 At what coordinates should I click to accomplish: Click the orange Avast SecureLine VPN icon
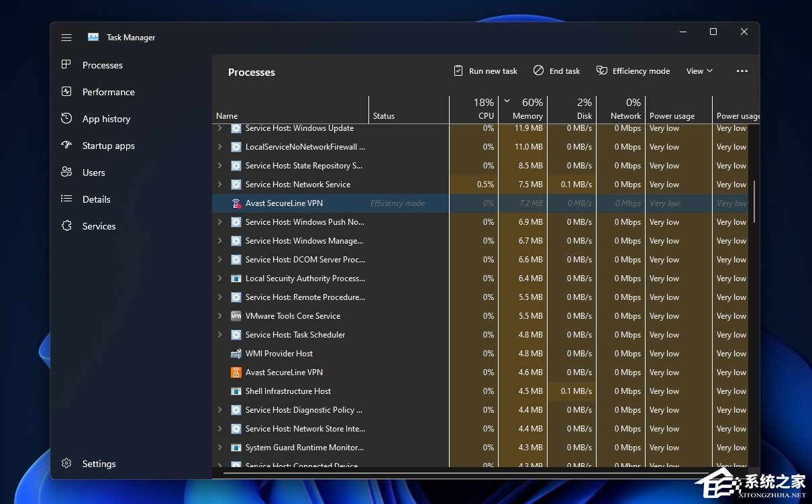[x=236, y=372]
